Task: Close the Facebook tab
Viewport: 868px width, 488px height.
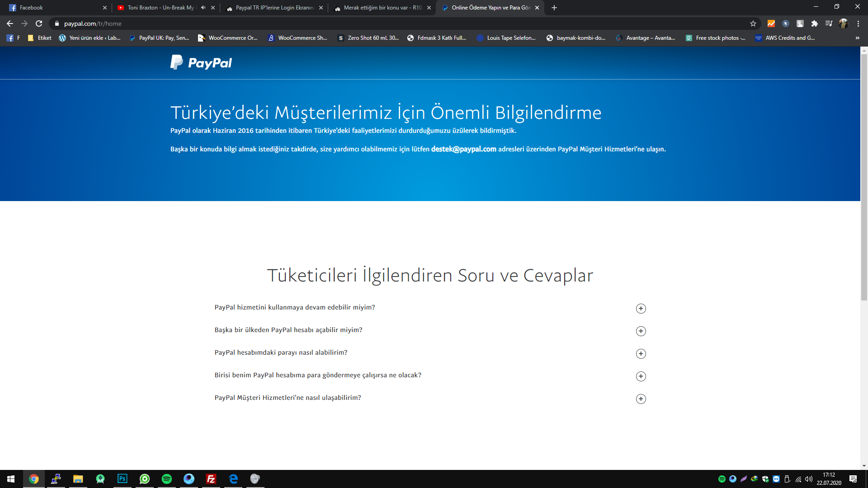Action: point(105,8)
